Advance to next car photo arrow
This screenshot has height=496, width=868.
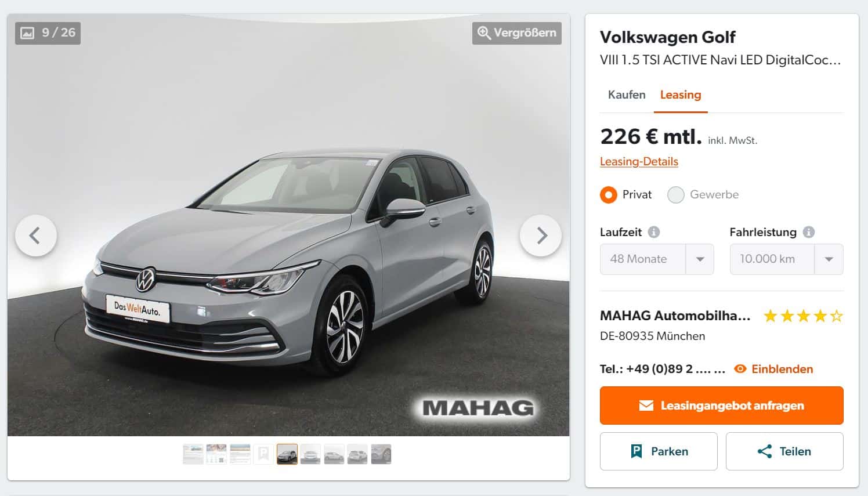tap(541, 236)
